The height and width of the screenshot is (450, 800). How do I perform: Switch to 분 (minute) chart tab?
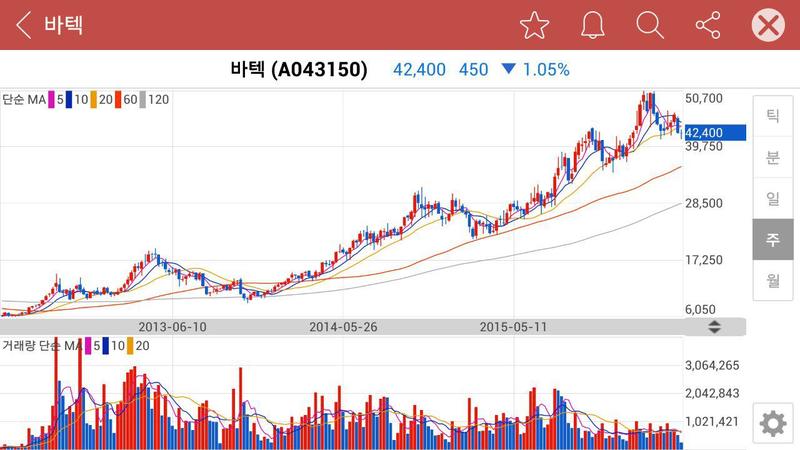(x=773, y=157)
